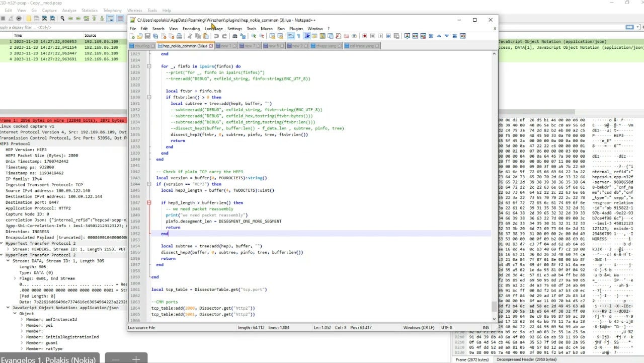Toggle Word Wrap in the Notepad++ toolbar
644x363 pixels.
[x=291, y=36]
